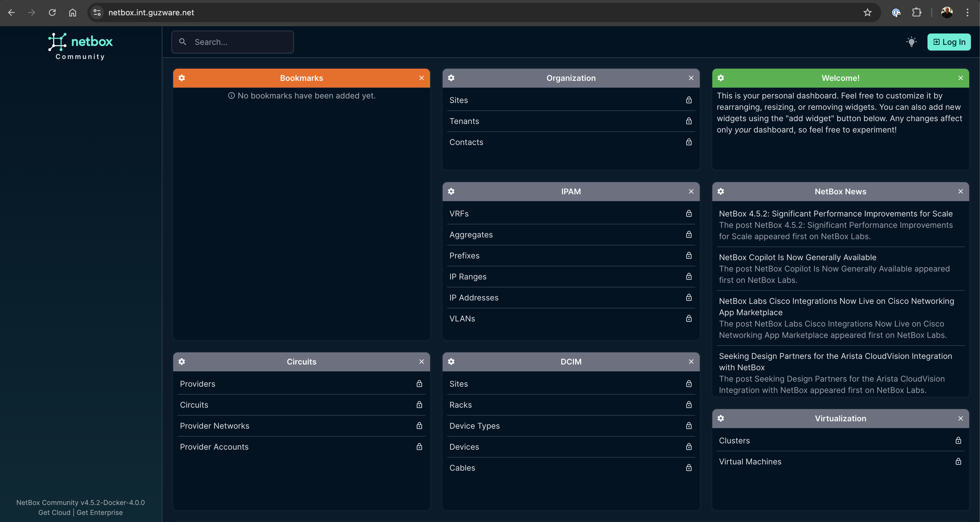980x522 pixels.
Task: Open the Organization widget settings gear
Action: (x=451, y=78)
